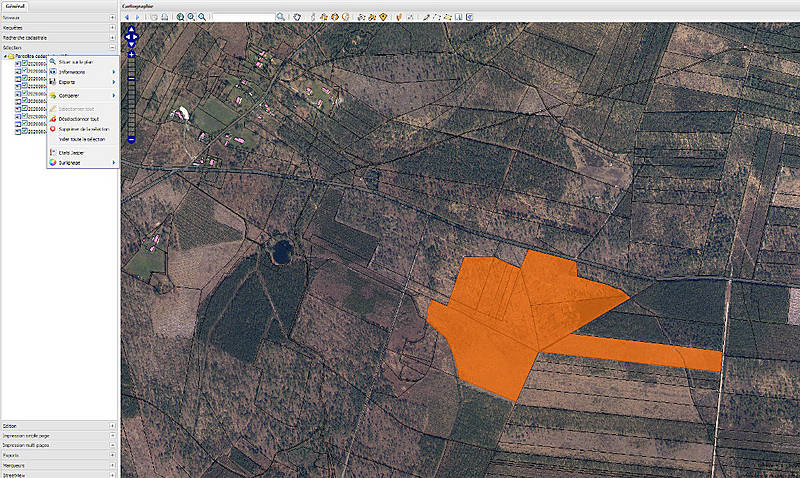Click the color wheel icon of Surlignage
800x478 pixels.
[52, 163]
